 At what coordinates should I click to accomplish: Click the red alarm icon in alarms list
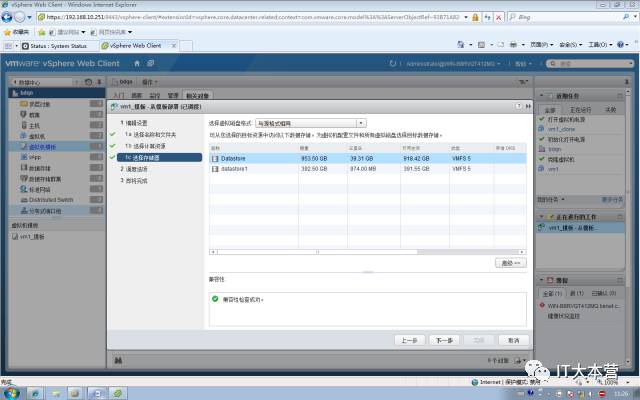[542, 305]
